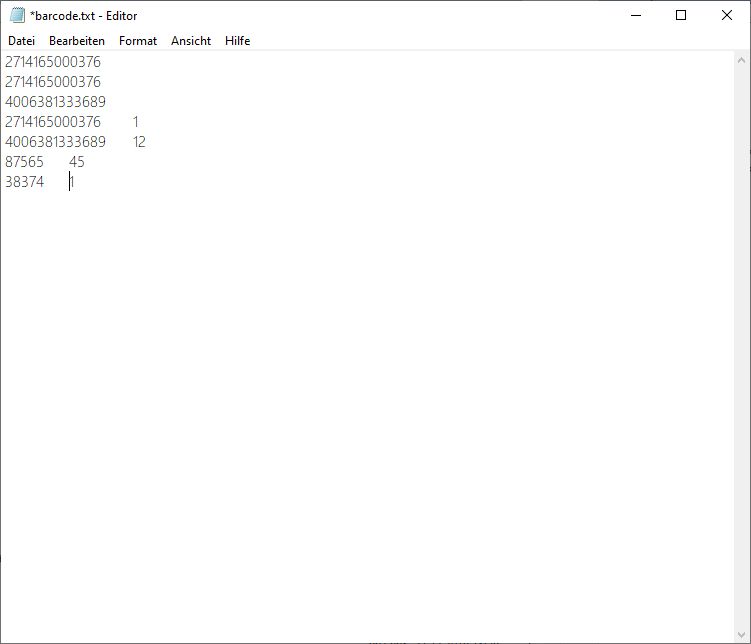This screenshot has width=751, height=644.
Task: Open the Bearbeiten menu
Action: [x=77, y=41]
